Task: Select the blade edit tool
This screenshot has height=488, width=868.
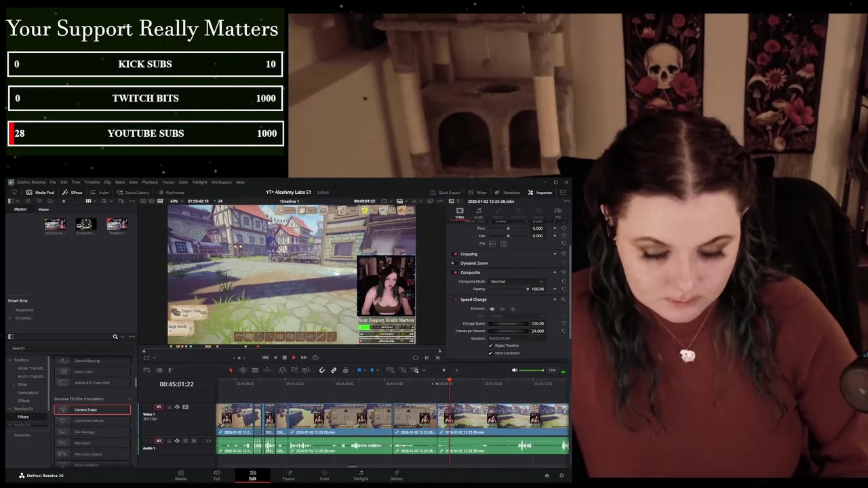Action: [x=255, y=370]
